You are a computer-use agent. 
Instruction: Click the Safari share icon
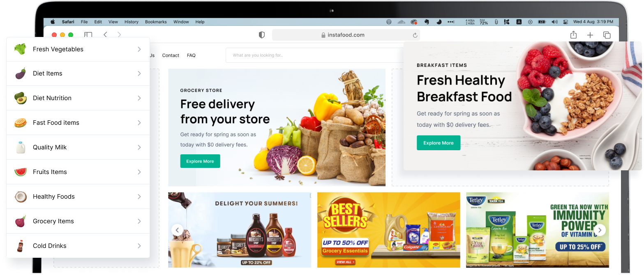click(x=573, y=35)
